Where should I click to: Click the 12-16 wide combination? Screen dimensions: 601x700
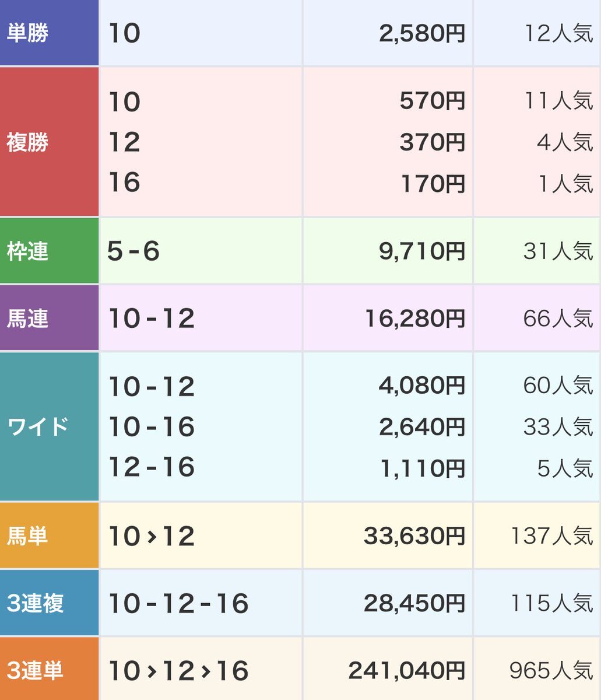152,467
